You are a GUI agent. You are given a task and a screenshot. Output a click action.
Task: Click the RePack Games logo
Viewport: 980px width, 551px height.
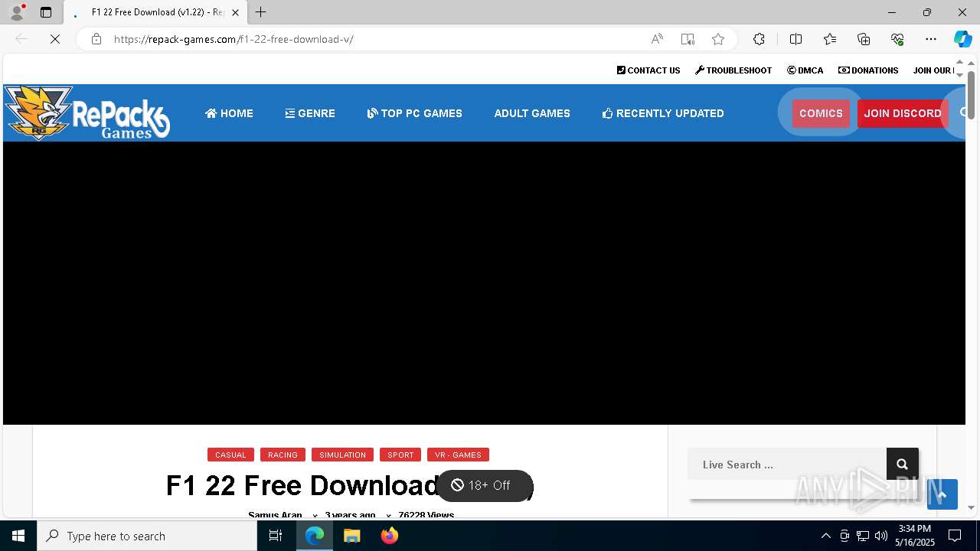click(x=87, y=113)
